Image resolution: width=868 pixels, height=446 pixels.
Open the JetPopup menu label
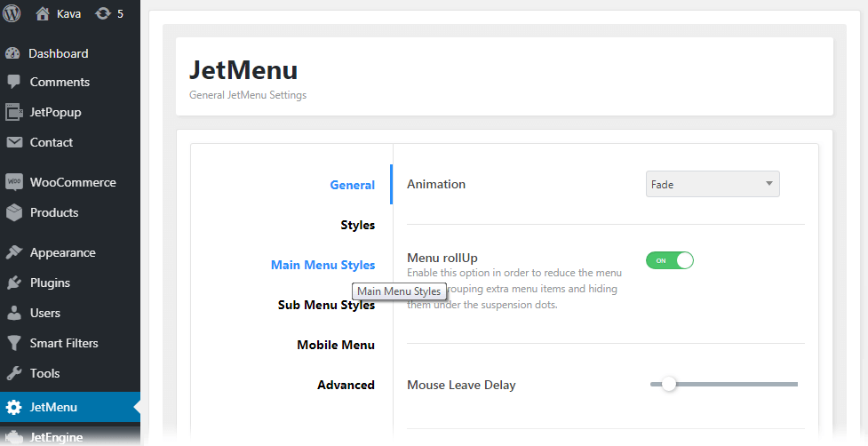(55, 112)
